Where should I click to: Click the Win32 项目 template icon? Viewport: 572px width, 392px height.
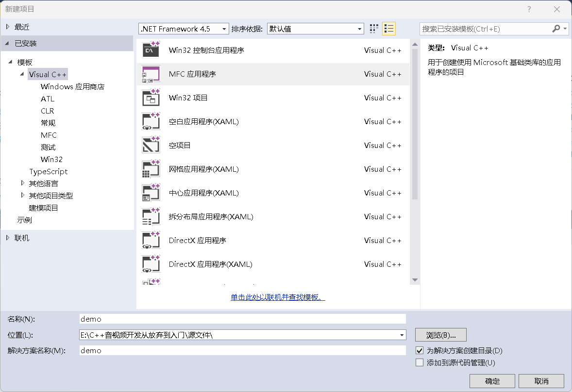(x=151, y=98)
